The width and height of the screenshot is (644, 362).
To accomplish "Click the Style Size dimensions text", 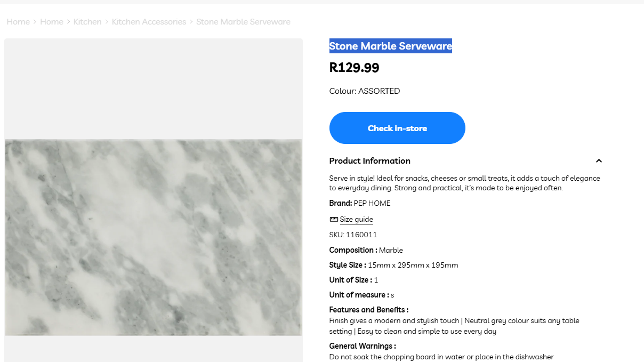I will (413, 265).
